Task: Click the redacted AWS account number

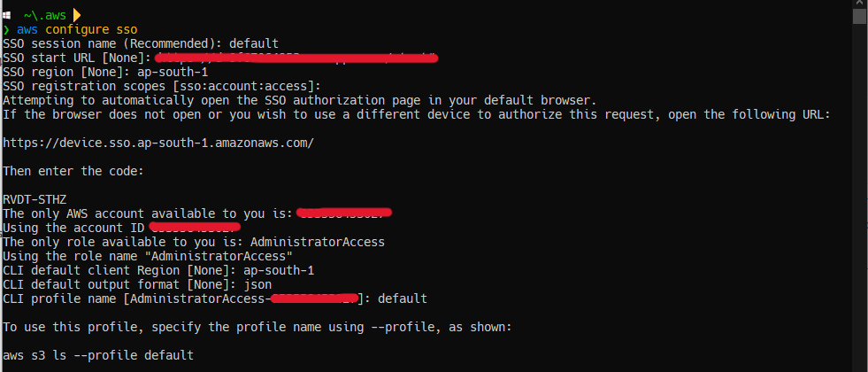Action: coord(343,213)
